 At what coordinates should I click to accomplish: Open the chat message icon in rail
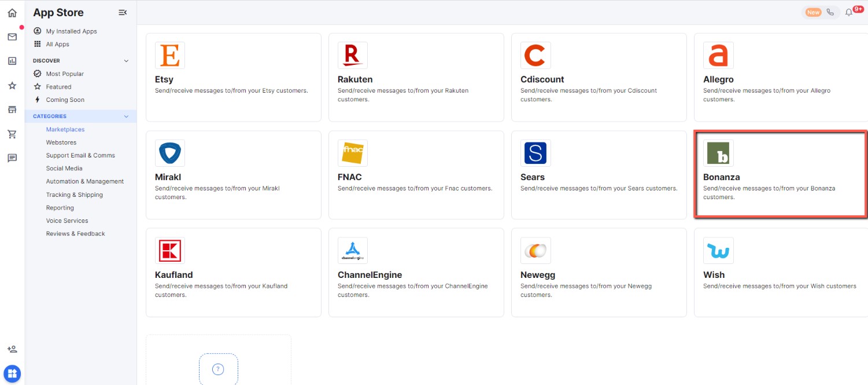(12, 158)
